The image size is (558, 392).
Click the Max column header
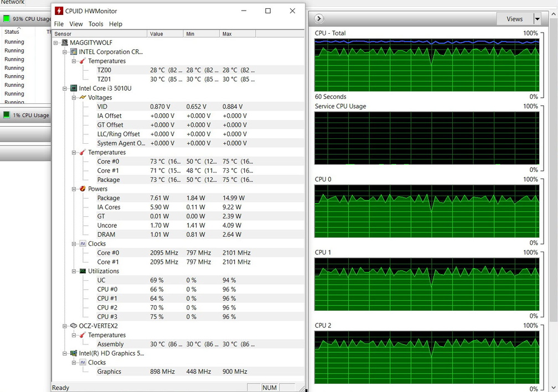click(237, 34)
